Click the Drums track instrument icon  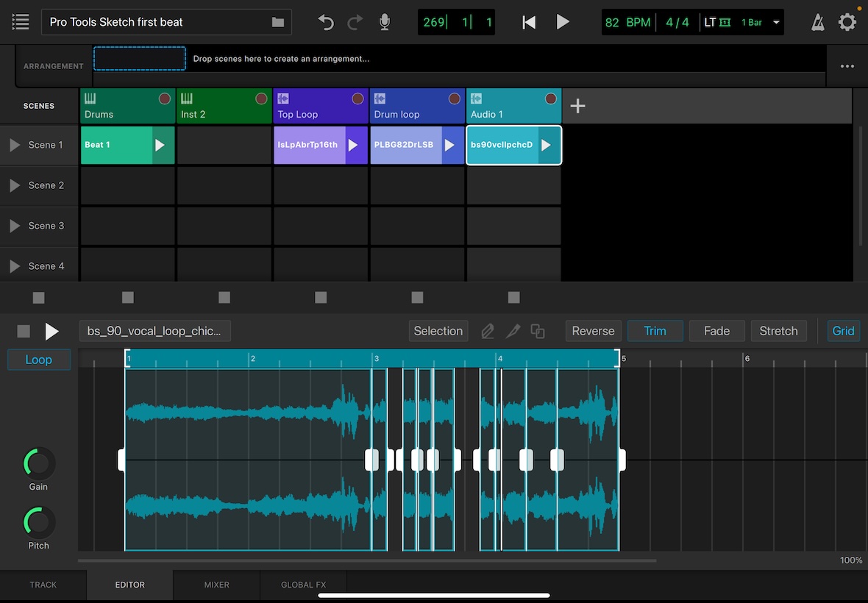(x=90, y=99)
